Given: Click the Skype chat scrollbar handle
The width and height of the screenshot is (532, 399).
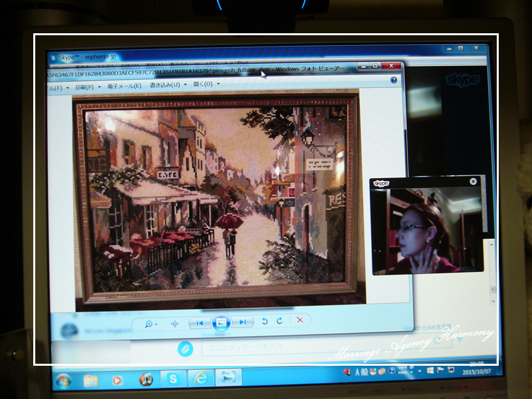Looking at the screenshot, I should pyautogui.click(x=492, y=289).
